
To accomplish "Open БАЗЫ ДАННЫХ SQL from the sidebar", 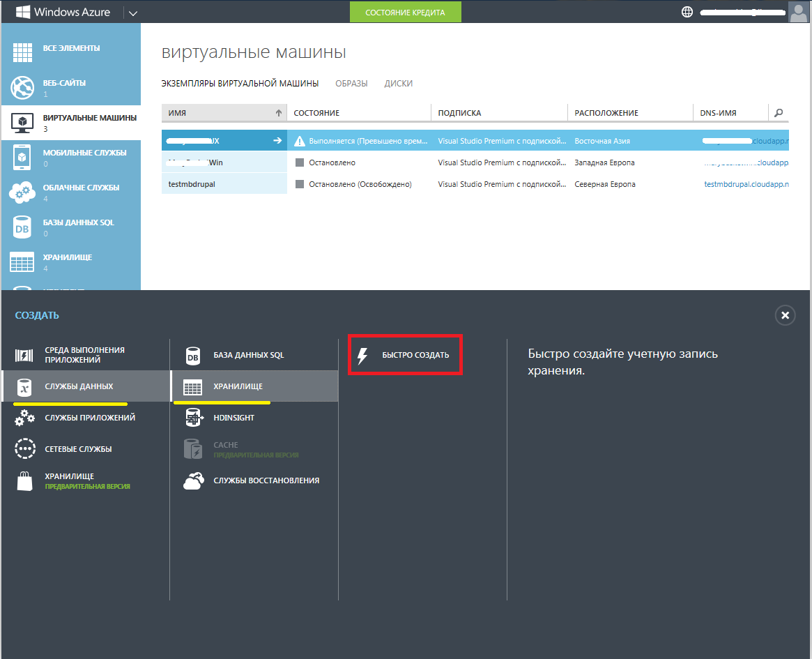I will 22,226.
